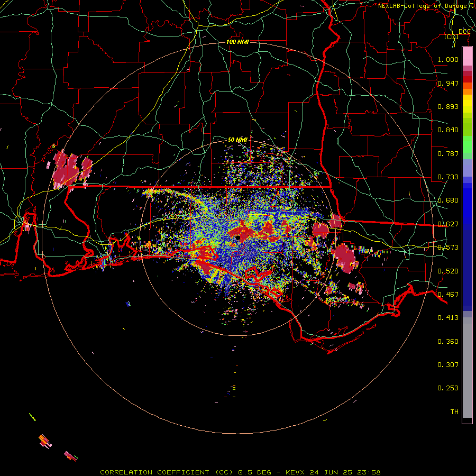Click the yellow color band beside 0.893
476x476 pixels.
pyautogui.click(x=467, y=106)
